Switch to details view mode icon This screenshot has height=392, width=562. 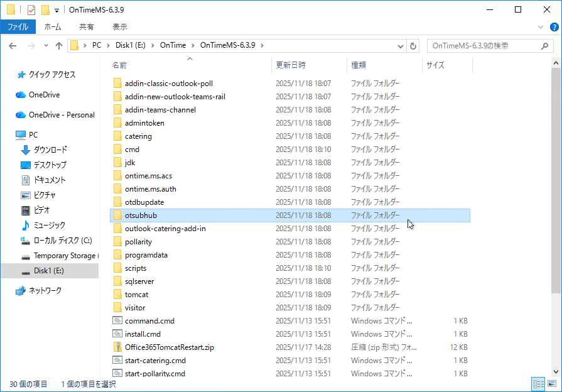pos(538,384)
